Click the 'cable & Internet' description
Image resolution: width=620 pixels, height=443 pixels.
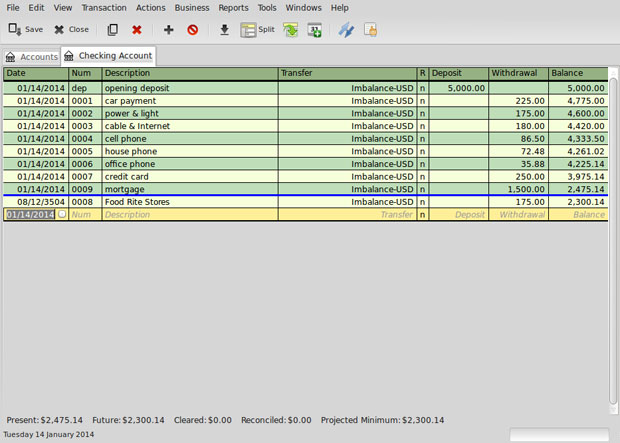pos(137,126)
